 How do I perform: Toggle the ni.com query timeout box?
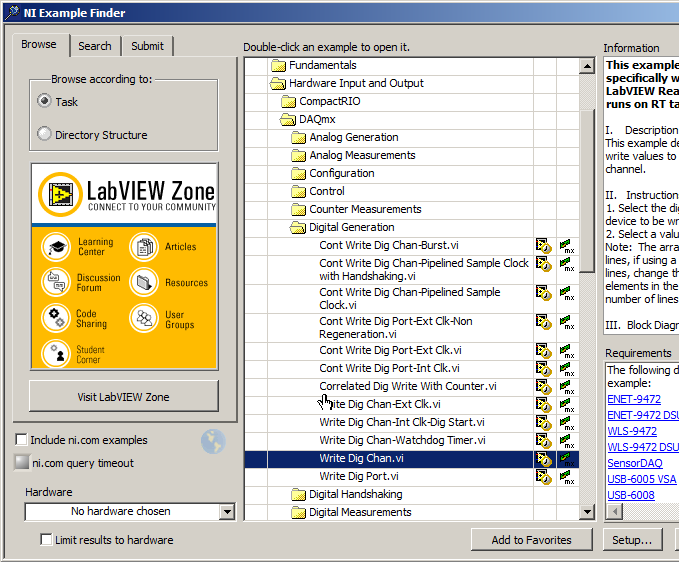(x=22, y=462)
